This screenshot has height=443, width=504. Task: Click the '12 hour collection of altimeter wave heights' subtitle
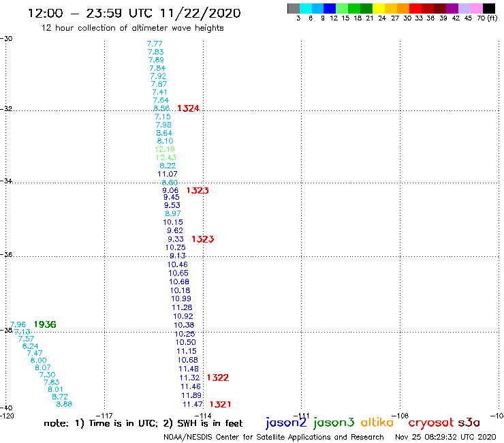(132, 28)
